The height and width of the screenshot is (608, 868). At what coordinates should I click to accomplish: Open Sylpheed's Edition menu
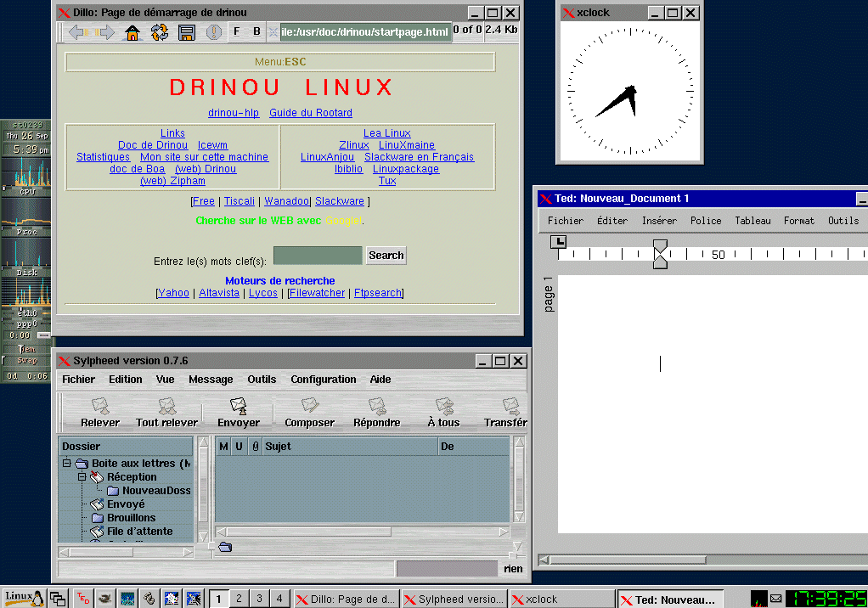(126, 379)
